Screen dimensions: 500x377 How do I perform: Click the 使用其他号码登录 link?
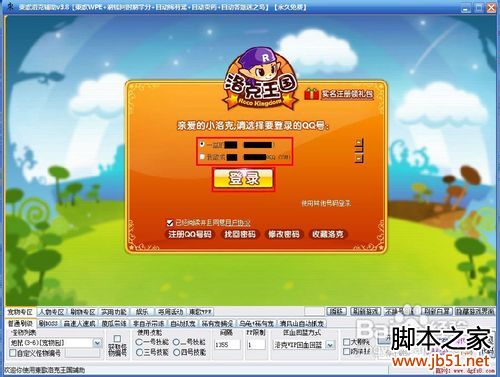click(326, 203)
